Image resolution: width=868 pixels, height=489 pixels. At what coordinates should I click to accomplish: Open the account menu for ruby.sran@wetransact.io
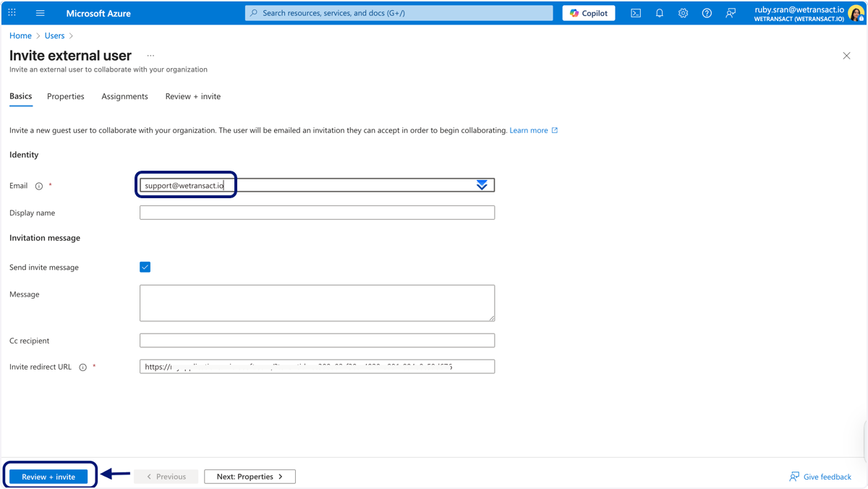[808, 13]
